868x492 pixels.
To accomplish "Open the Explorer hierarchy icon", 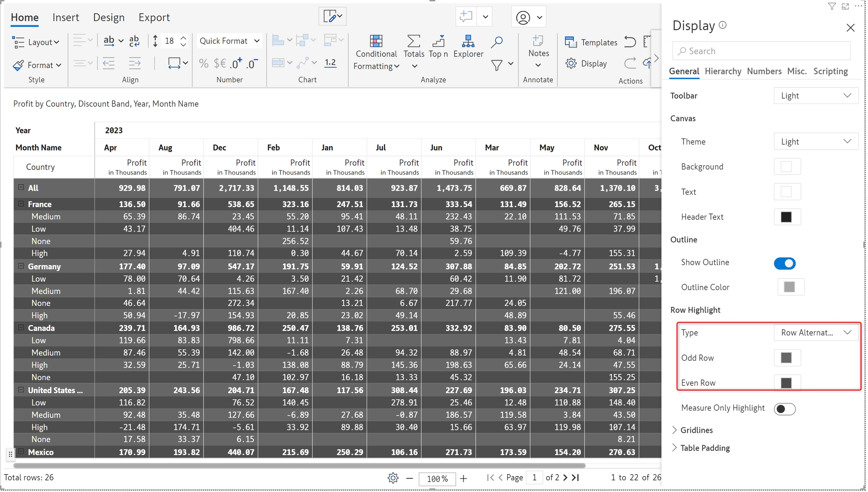I will 468,41.
